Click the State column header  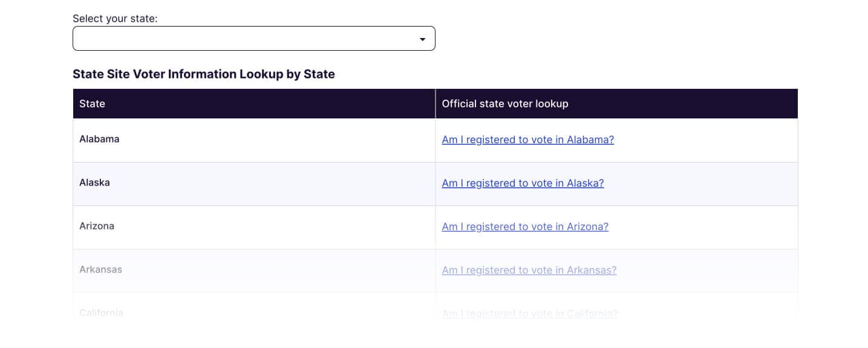point(254,104)
